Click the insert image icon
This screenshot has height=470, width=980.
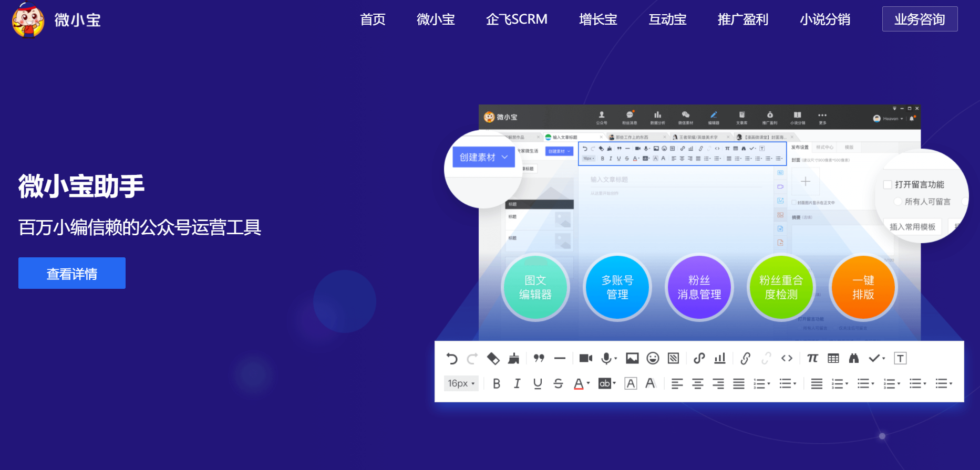(632, 358)
